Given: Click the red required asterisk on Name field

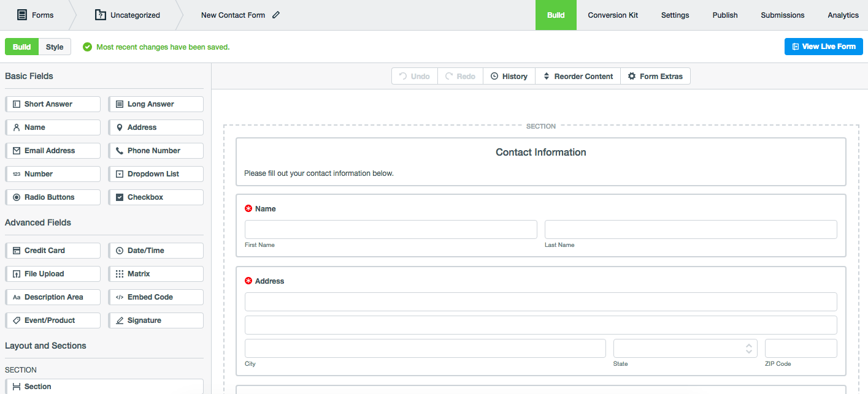Looking at the screenshot, I should (x=248, y=208).
